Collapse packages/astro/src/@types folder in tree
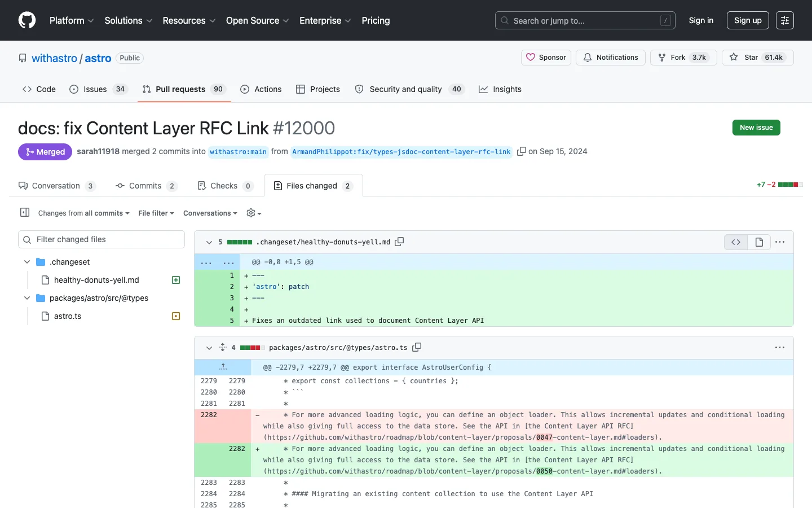 pos(27,298)
